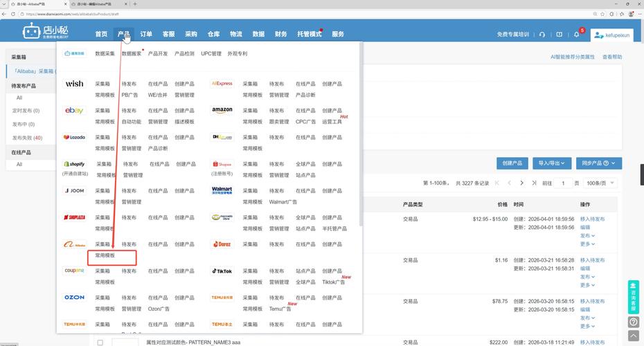Open the 100条/页 page size dropdown
This screenshot has width=644, height=346.
[600, 183]
